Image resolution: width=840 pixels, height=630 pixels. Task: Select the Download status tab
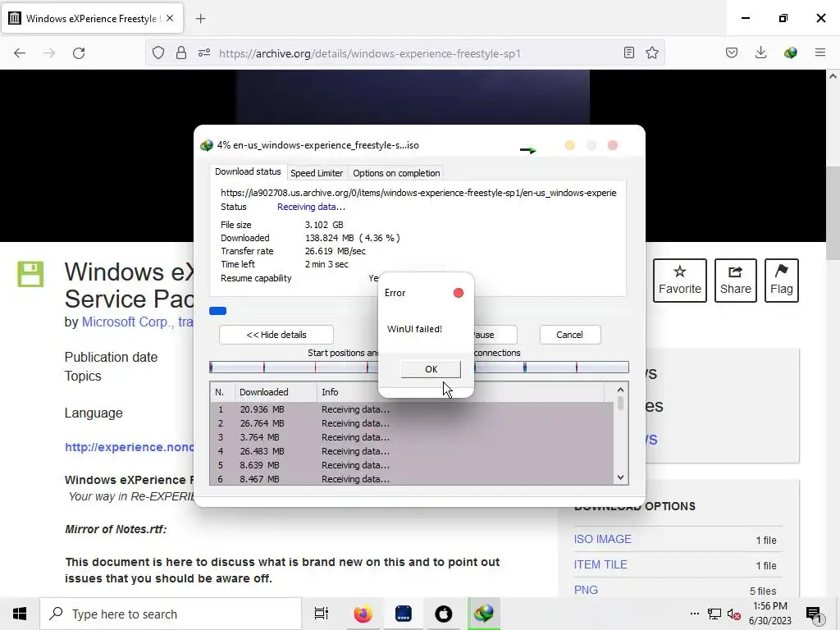click(x=248, y=171)
